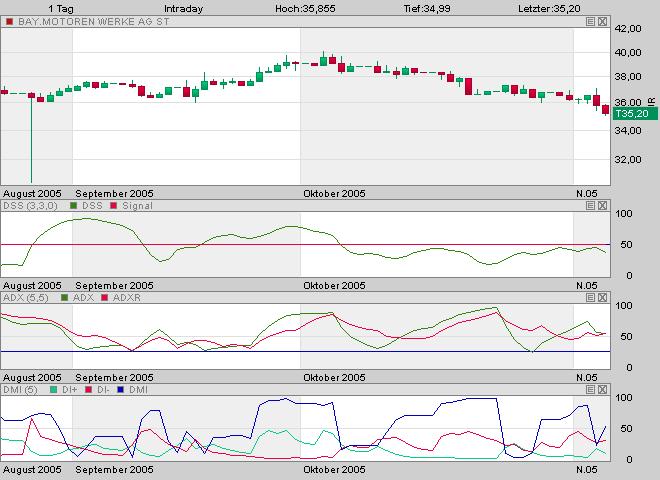
Task: Click green ADX legend swatch
Action: pyautogui.click(x=64, y=298)
